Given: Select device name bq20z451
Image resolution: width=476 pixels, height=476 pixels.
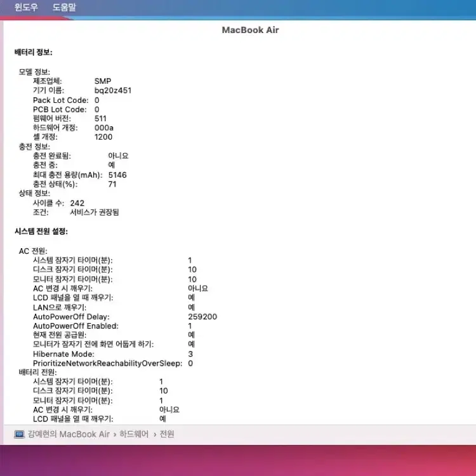Looking at the screenshot, I should click(112, 91).
